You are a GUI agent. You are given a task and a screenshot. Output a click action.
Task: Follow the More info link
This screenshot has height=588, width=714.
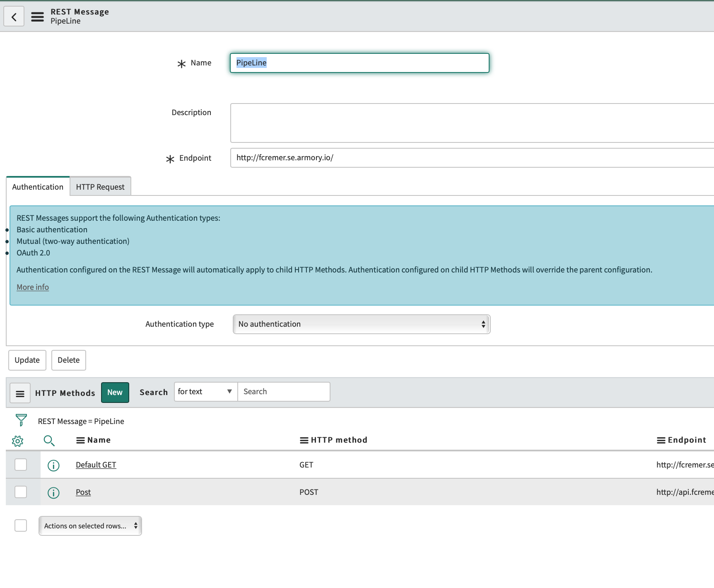(33, 287)
